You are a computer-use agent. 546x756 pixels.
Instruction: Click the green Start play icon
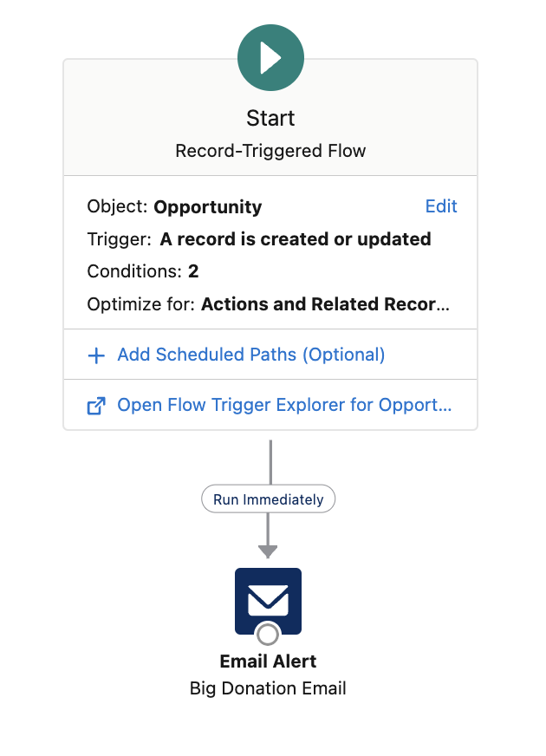tap(270, 57)
